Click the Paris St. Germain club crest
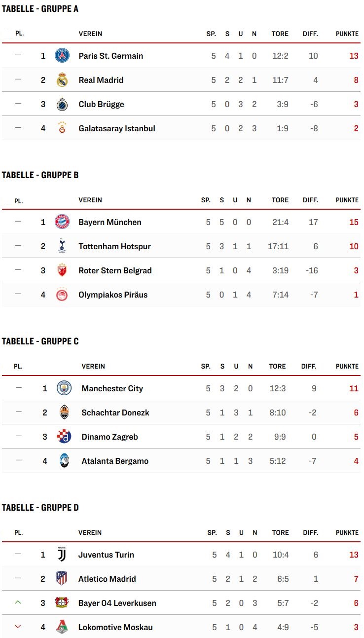364x638 pixels. (62, 55)
